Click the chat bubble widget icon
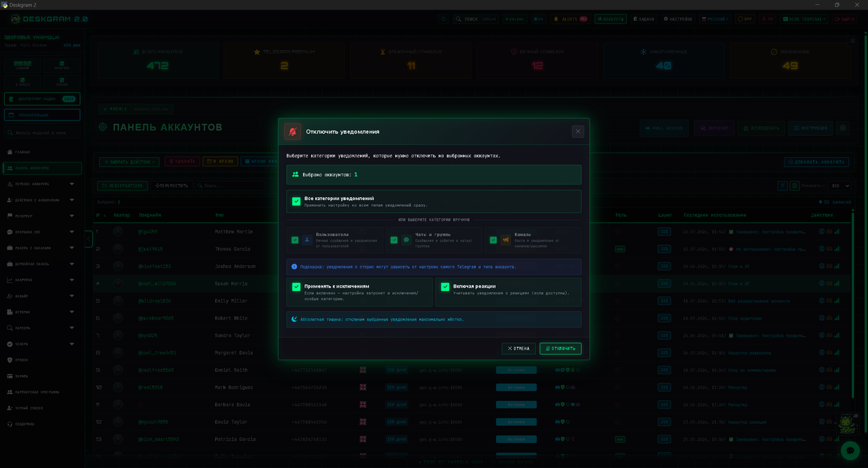 pyautogui.click(x=850, y=450)
